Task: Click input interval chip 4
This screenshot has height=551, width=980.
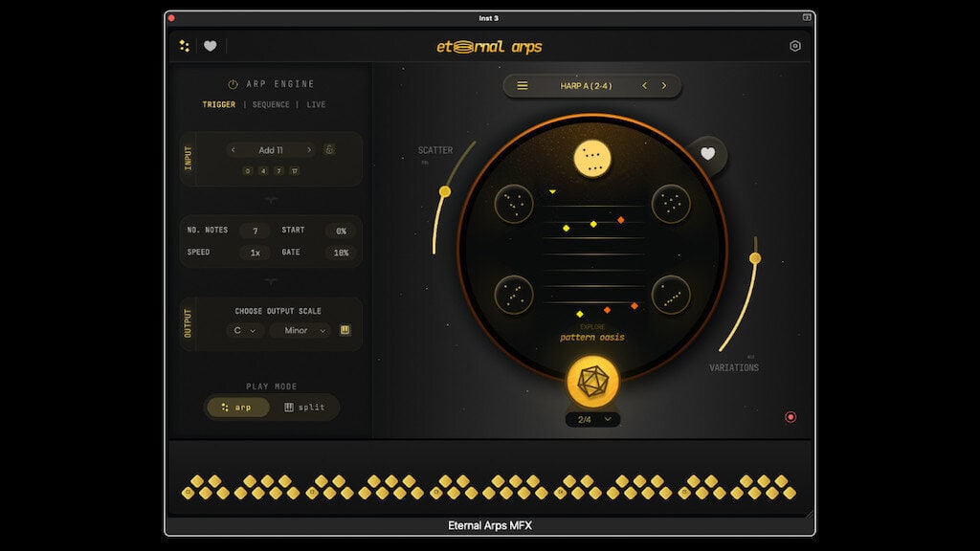Action: (263, 170)
